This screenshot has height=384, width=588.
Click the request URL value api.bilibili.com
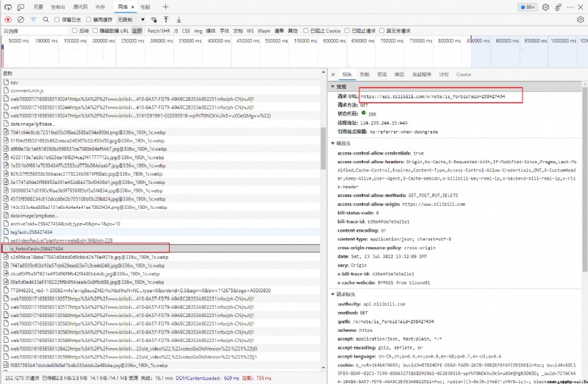[x=433, y=96]
